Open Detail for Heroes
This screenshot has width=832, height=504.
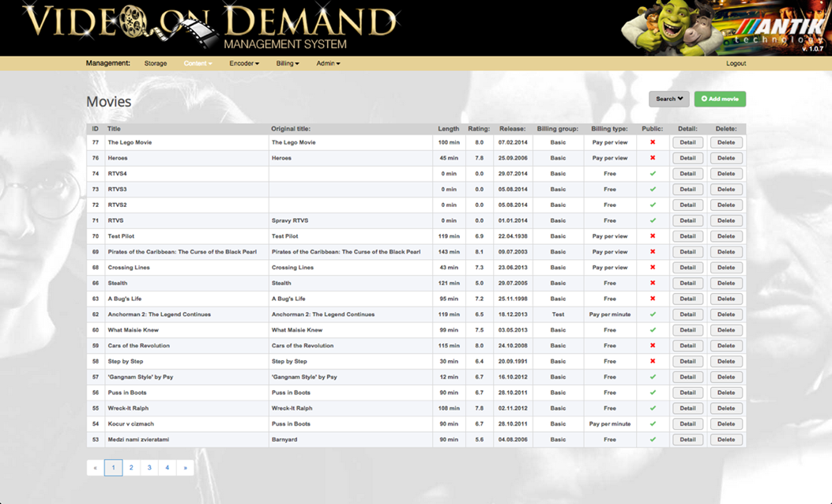click(687, 158)
